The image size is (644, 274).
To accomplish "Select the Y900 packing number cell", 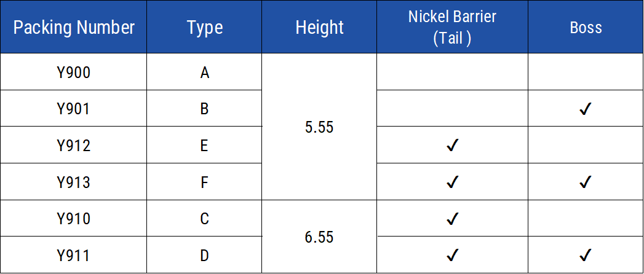I will click(74, 72).
